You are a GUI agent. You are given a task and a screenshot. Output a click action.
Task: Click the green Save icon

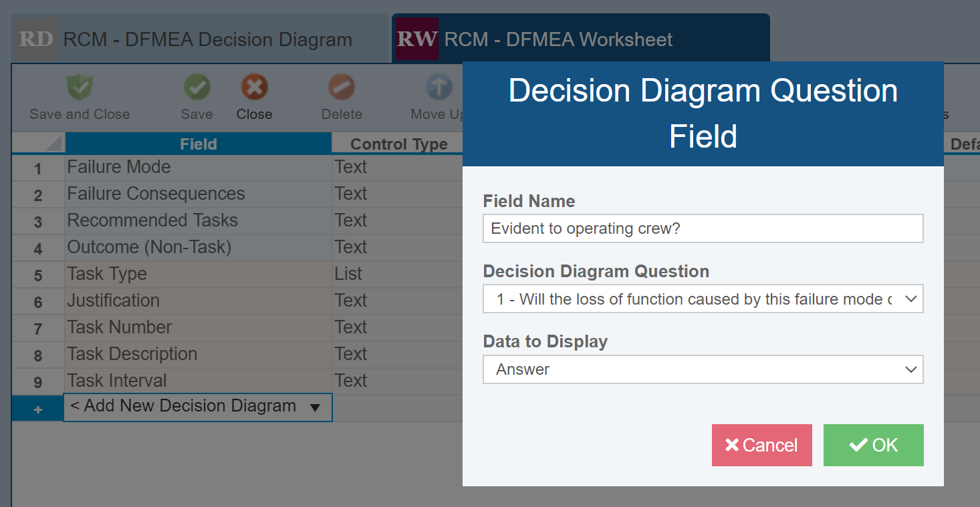(x=196, y=88)
